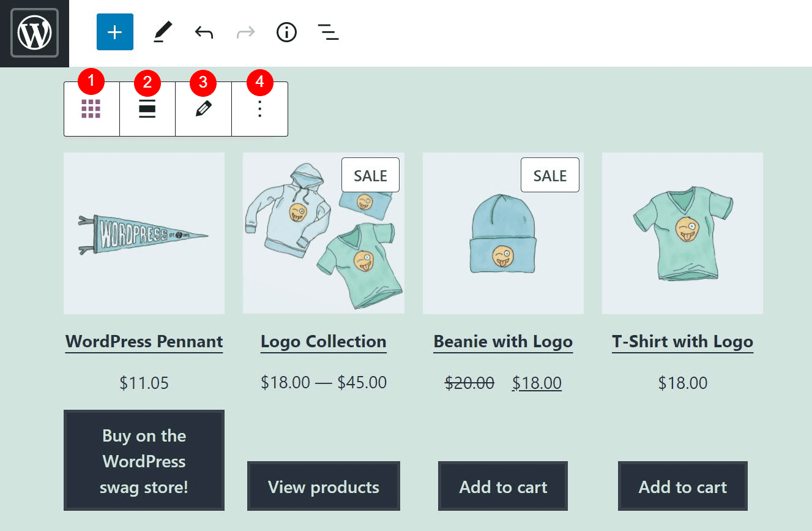Open the T-Shirt with Logo link
The height and width of the screenshot is (531, 812).
pos(682,342)
